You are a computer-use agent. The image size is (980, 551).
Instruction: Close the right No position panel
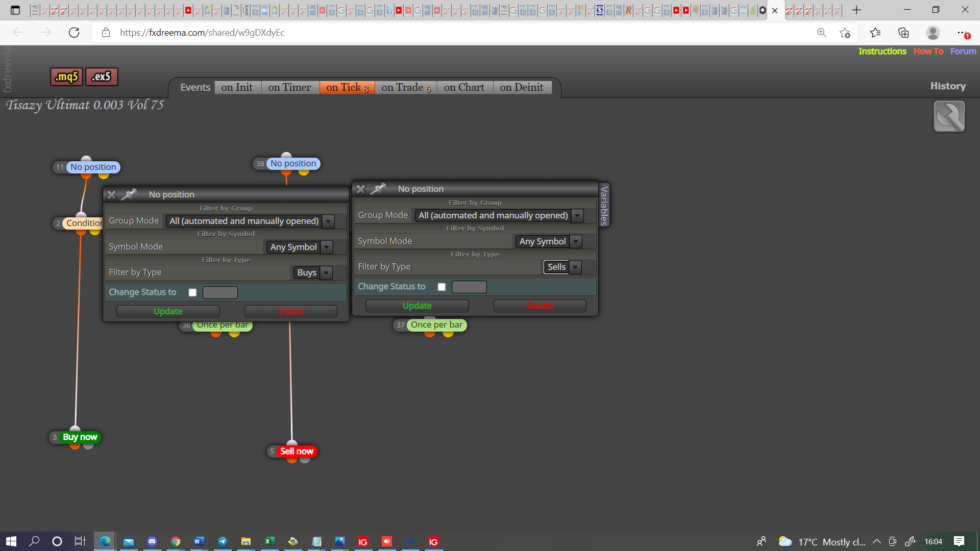tap(361, 189)
